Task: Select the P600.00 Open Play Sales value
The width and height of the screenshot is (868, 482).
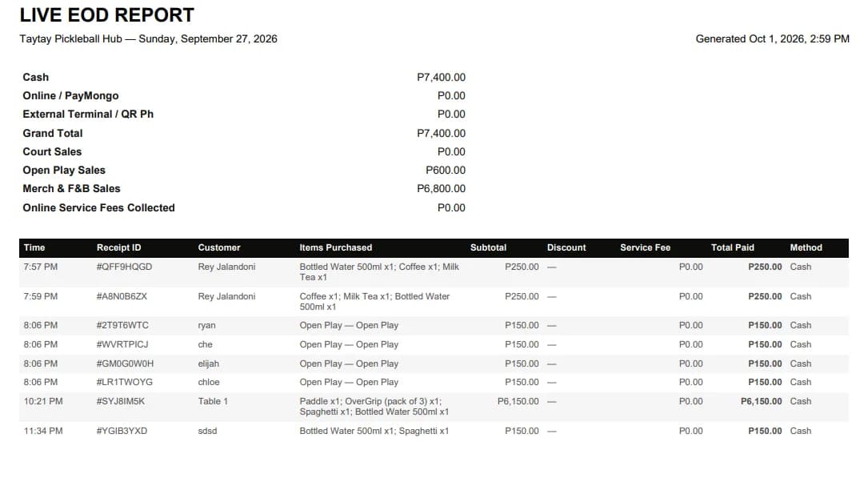Action: (445, 170)
